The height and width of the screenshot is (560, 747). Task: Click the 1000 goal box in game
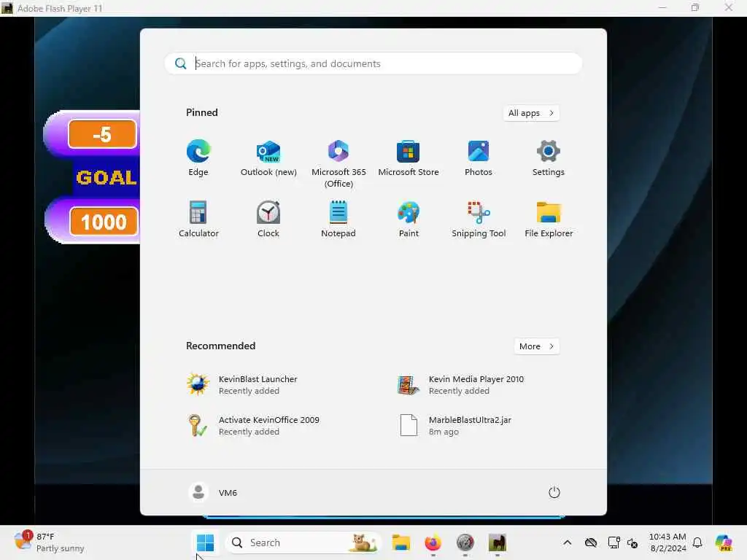pos(104,222)
